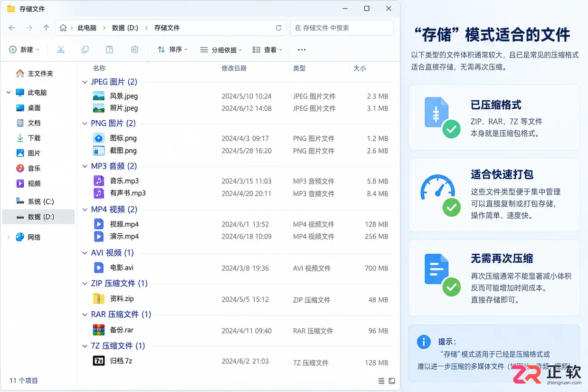
Task: Collapse the RAR 压缩文件 group
Action: [x=85, y=315]
